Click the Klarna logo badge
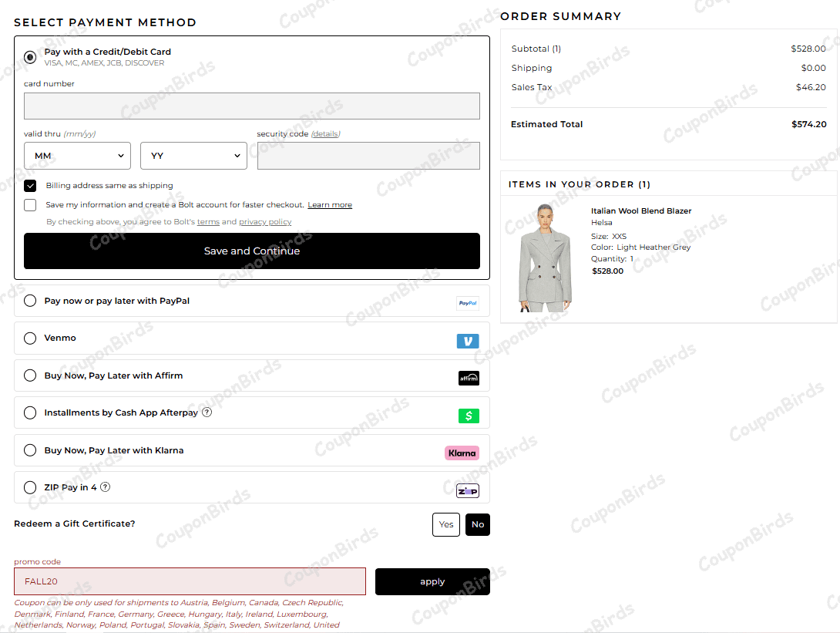Image resolution: width=840 pixels, height=633 pixels. (x=462, y=453)
